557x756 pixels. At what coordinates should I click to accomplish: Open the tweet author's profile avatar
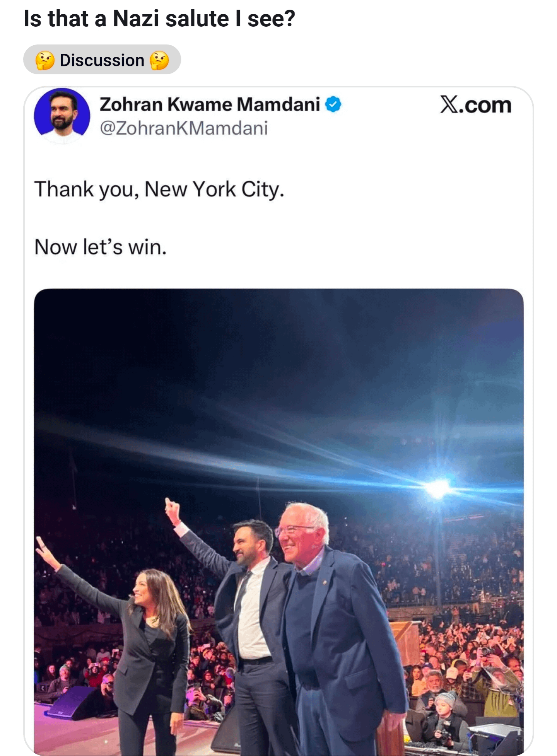[x=62, y=115]
